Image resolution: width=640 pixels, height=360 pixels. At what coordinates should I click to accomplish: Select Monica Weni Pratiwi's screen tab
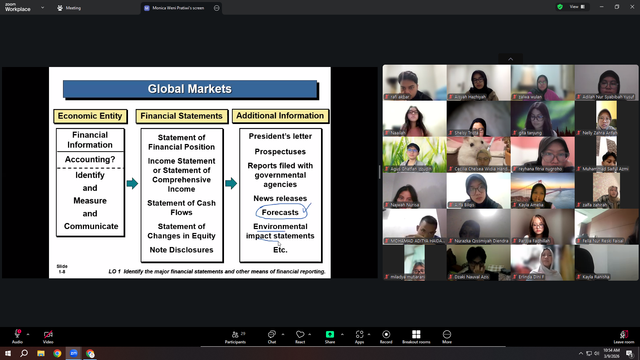click(178, 8)
